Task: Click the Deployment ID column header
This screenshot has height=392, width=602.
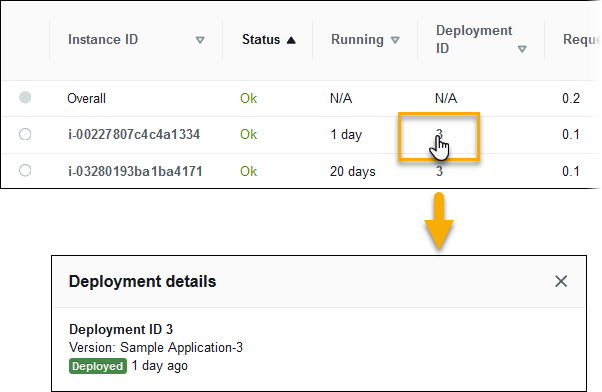Action: [x=474, y=39]
